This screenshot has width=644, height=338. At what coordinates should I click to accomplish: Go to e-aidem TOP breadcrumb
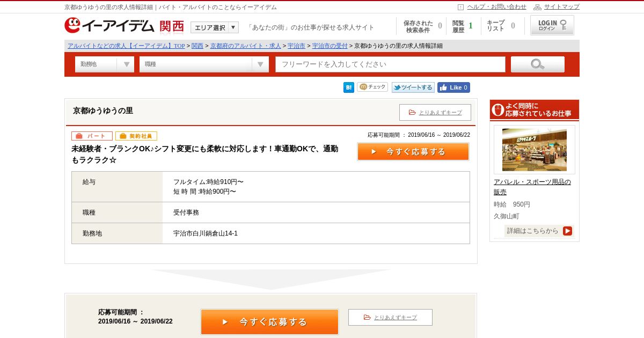(126, 46)
